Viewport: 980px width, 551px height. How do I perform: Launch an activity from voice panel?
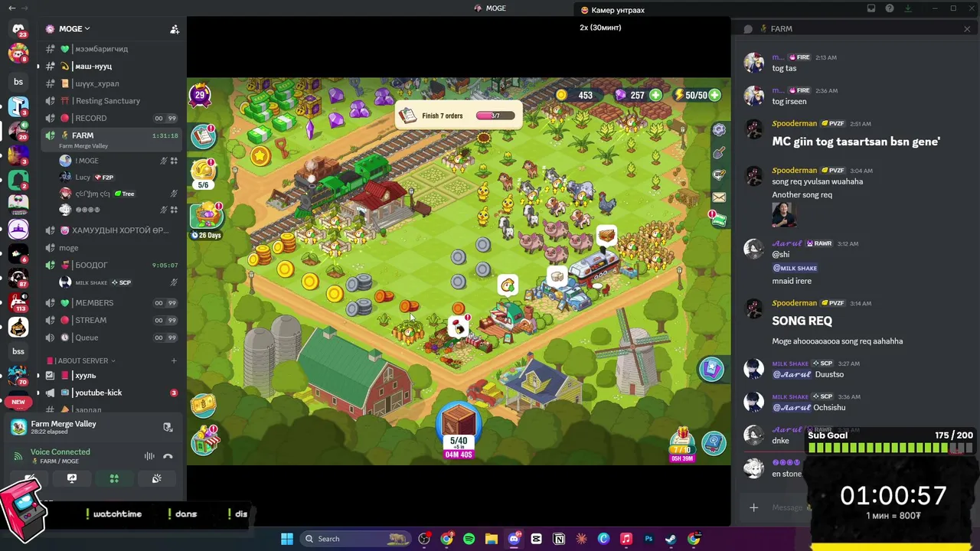pyautogui.click(x=114, y=478)
